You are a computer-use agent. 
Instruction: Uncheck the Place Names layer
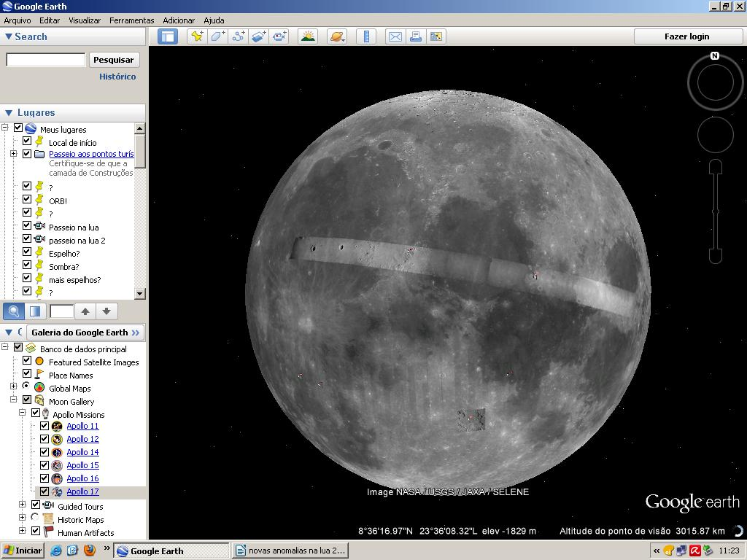pyautogui.click(x=27, y=373)
